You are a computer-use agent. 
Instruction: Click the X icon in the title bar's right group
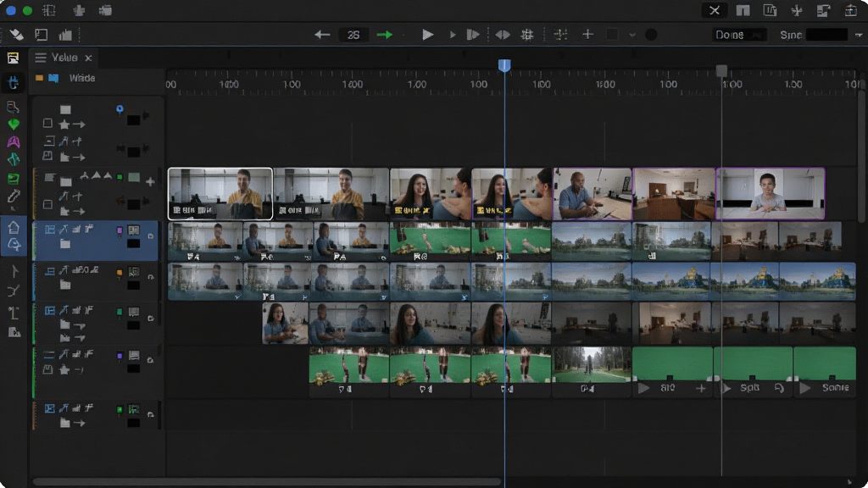(x=715, y=10)
